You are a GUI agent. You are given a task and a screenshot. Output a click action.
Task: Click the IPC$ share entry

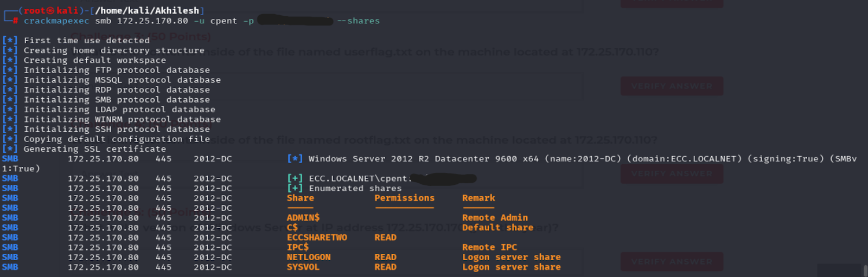click(x=297, y=247)
